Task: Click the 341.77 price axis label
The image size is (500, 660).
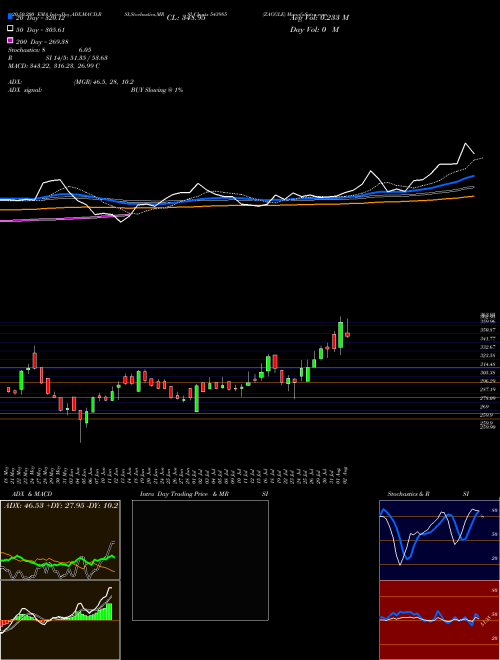Action: click(489, 338)
